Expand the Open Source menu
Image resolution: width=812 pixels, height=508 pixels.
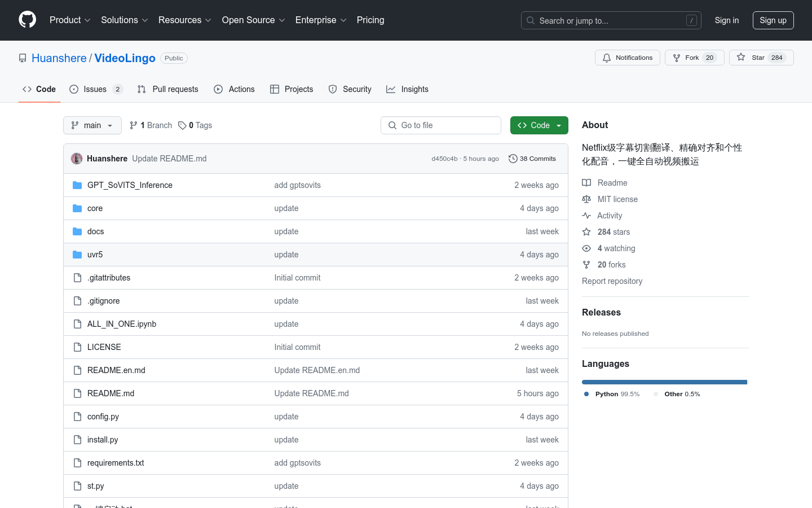[x=254, y=20]
